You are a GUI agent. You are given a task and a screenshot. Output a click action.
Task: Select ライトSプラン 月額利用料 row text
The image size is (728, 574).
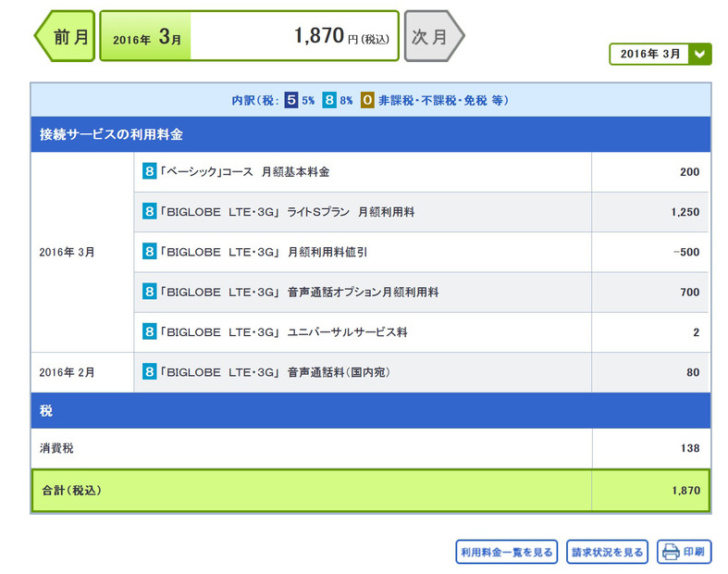pos(288,212)
